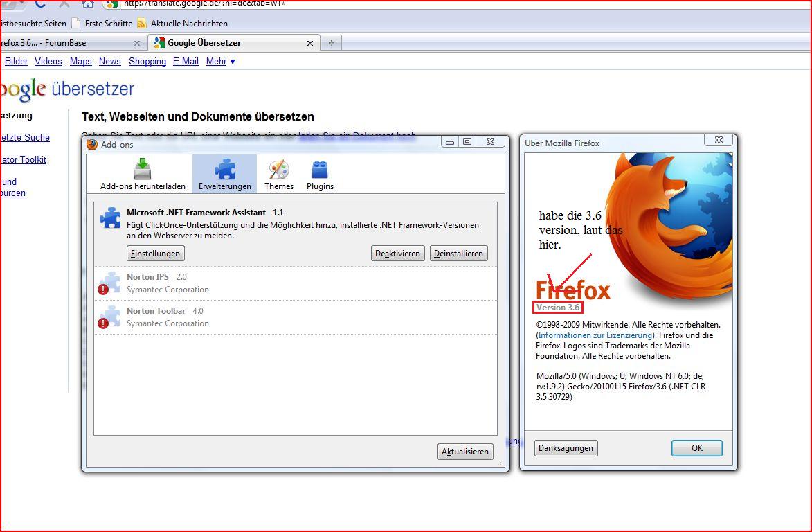Open Google Bilder link
The width and height of the screenshot is (812, 532).
[16, 61]
